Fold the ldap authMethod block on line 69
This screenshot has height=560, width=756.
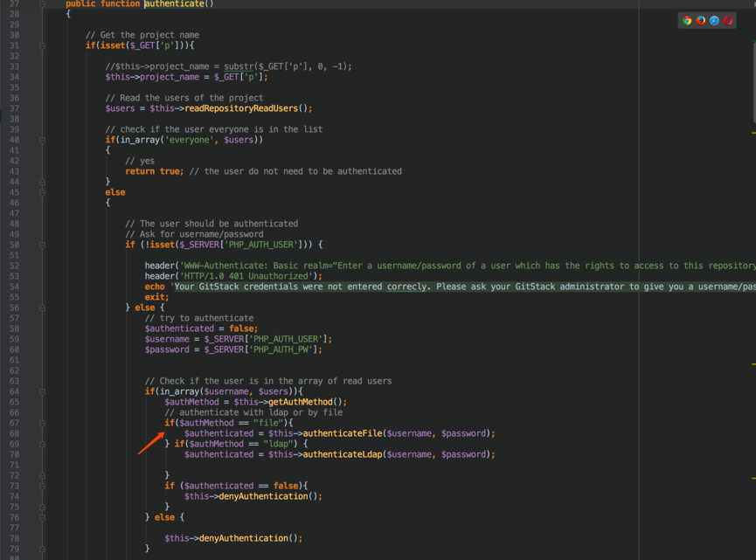click(43, 445)
